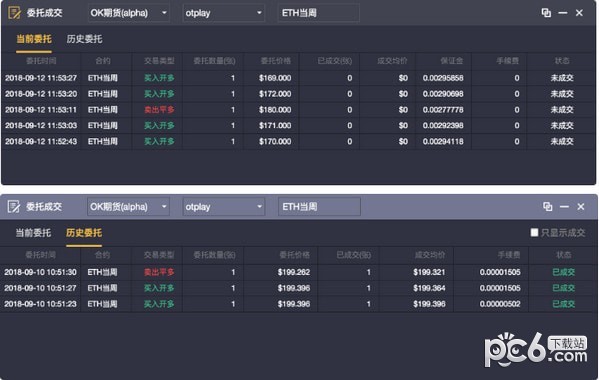Viewport: 599px width, 380px height.
Task: Click the red 卖出平多 type in the upper table
Action: click(x=159, y=110)
